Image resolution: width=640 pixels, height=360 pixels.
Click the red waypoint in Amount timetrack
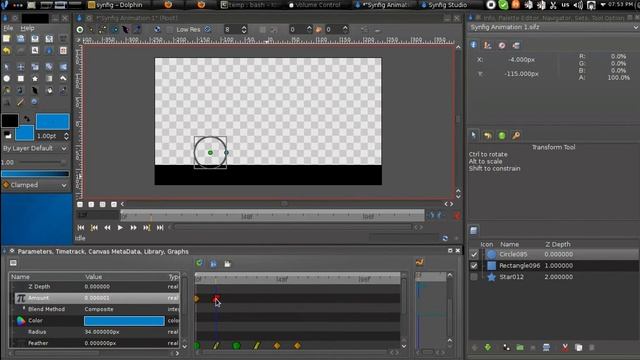216,299
